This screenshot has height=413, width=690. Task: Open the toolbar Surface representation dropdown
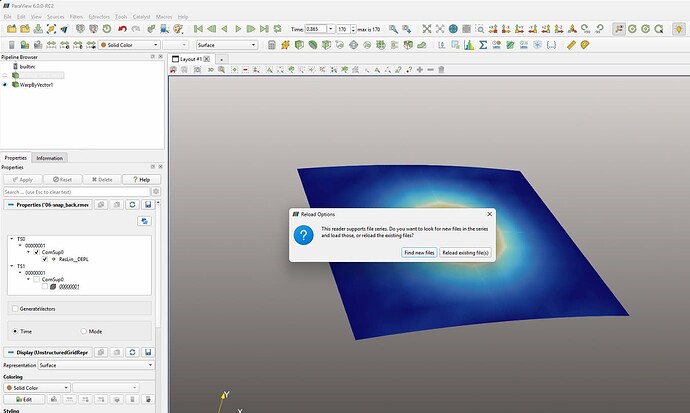pos(227,45)
